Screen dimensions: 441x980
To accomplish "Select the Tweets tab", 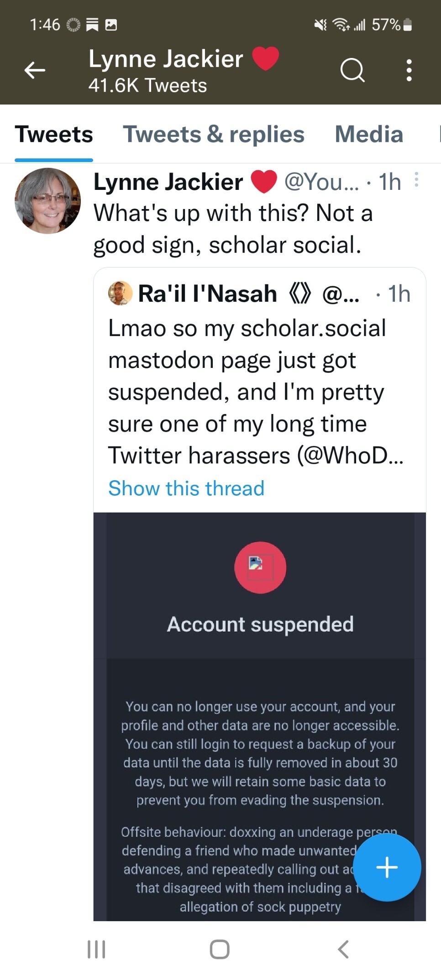I will coord(54,134).
